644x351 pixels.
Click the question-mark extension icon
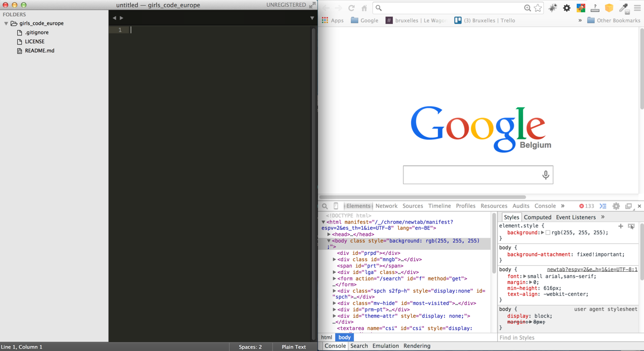coord(595,8)
